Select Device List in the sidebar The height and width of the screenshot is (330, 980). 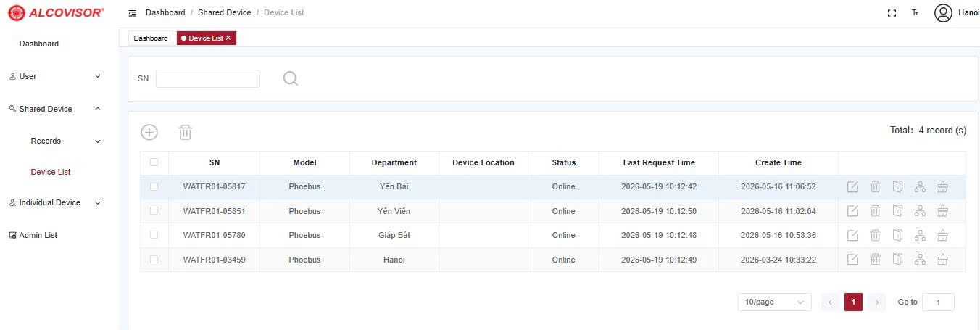pos(51,172)
